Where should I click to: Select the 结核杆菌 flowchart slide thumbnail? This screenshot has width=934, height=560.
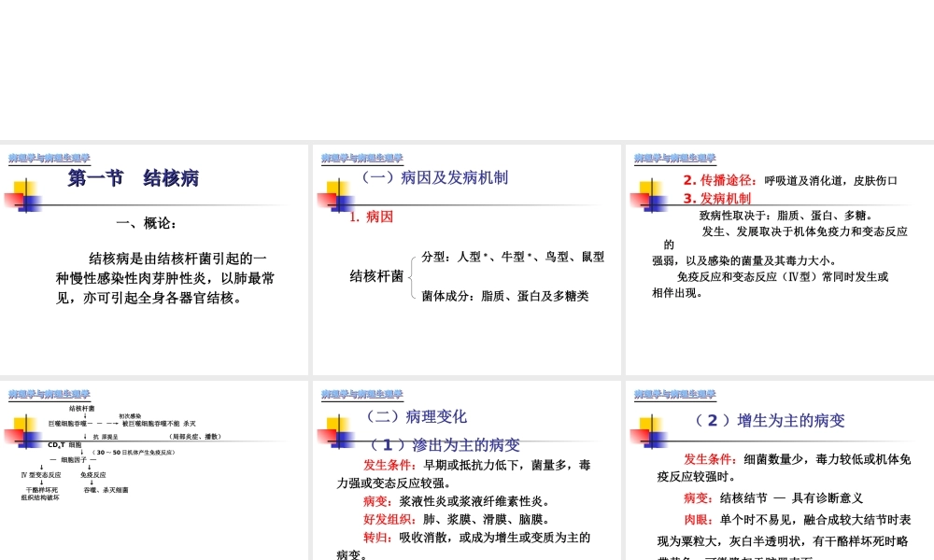click(154, 467)
